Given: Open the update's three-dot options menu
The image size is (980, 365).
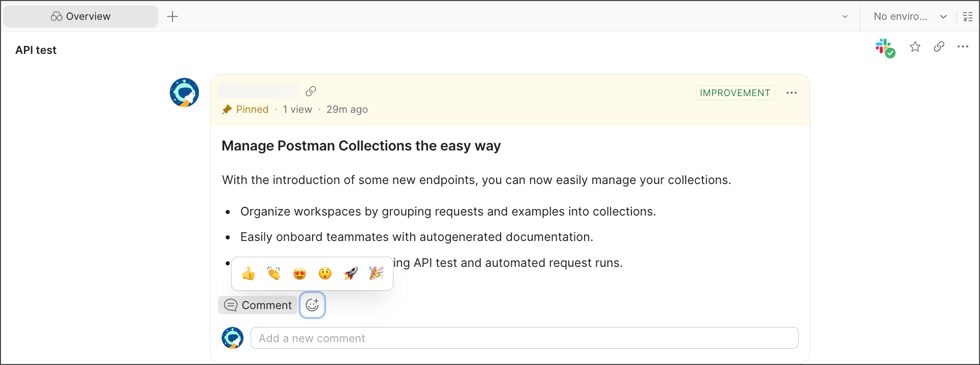Looking at the screenshot, I should pyautogui.click(x=791, y=93).
